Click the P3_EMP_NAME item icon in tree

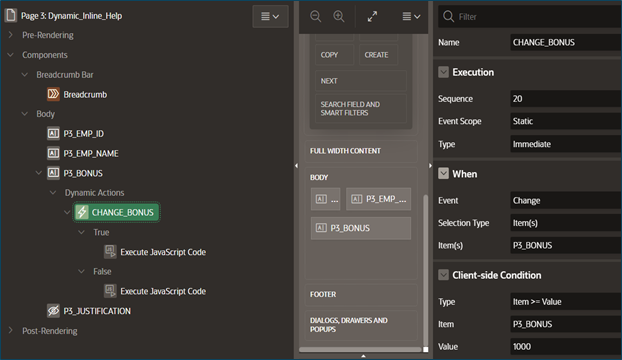tap(54, 153)
